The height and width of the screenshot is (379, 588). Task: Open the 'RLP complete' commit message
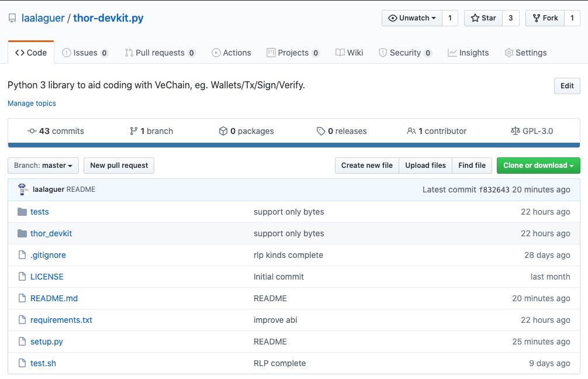coord(280,363)
